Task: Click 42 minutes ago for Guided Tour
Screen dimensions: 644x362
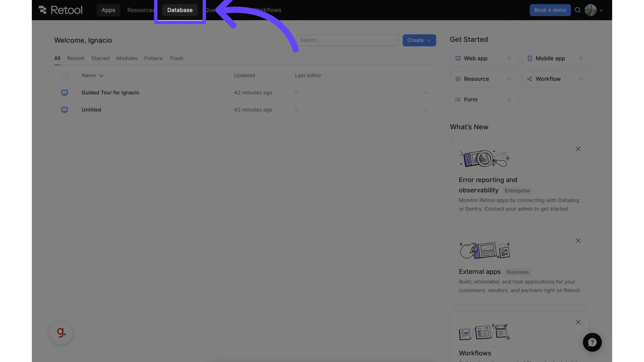Action: [x=253, y=93]
